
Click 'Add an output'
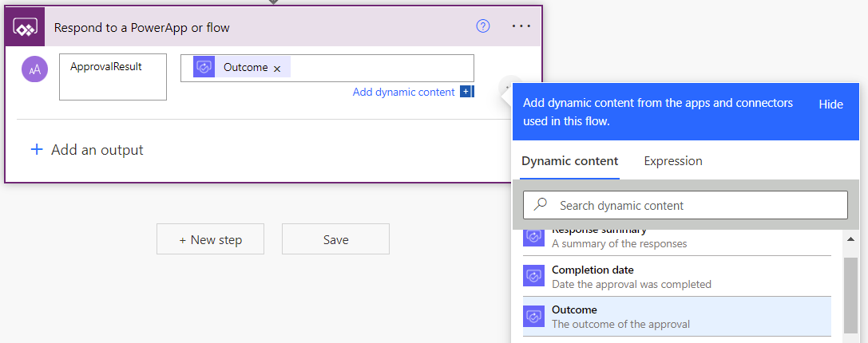(87, 150)
